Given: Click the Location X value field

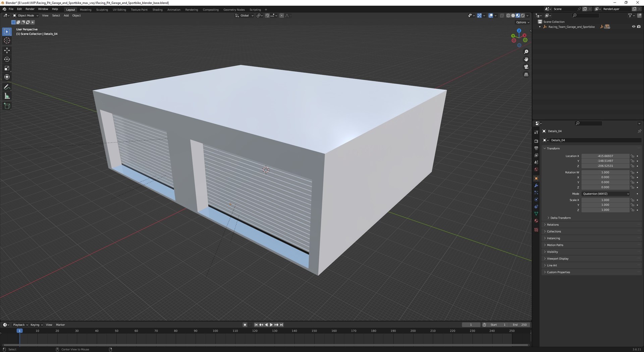Looking at the screenshot, I should [605, 156].
